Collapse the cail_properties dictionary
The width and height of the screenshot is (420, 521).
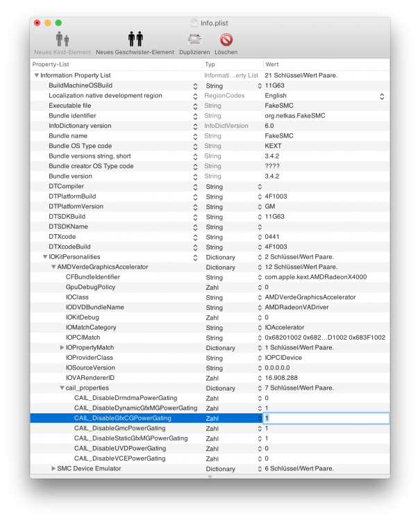[x=62, y=388]
